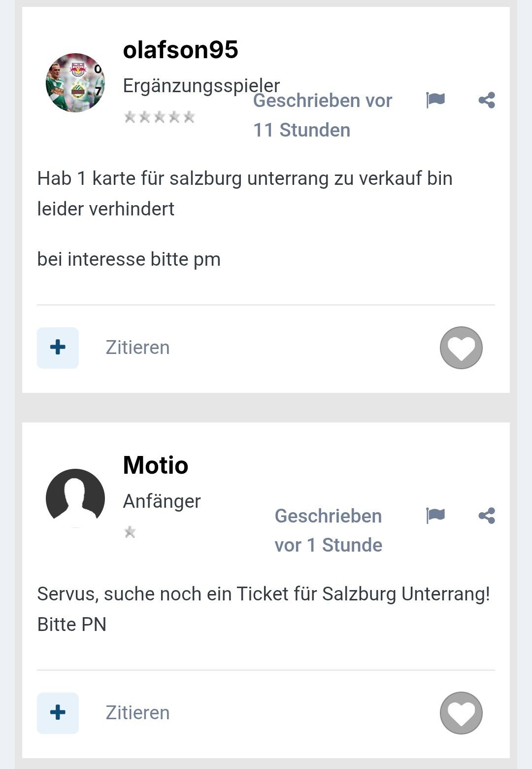Share olafson95's post via the share icon
Image resolution: width=532 pixels, height=769 pixels.
coord(487,100)
